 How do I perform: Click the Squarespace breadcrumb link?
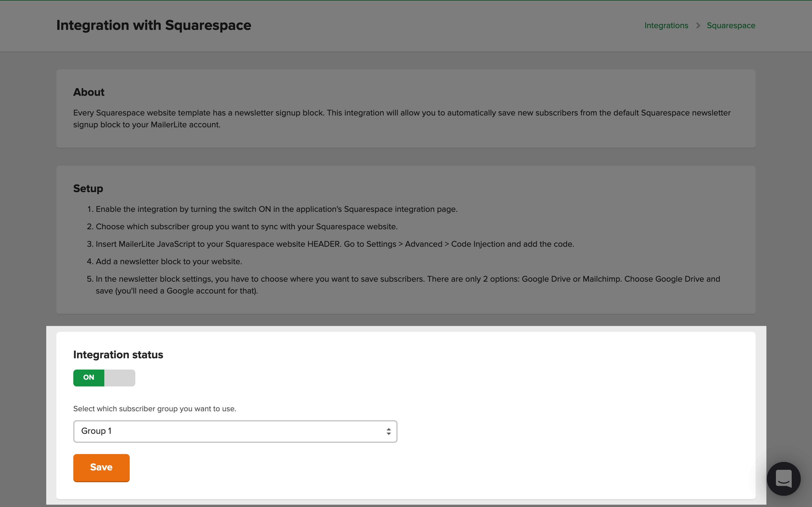pyautogui.click(x=731, y=25)
